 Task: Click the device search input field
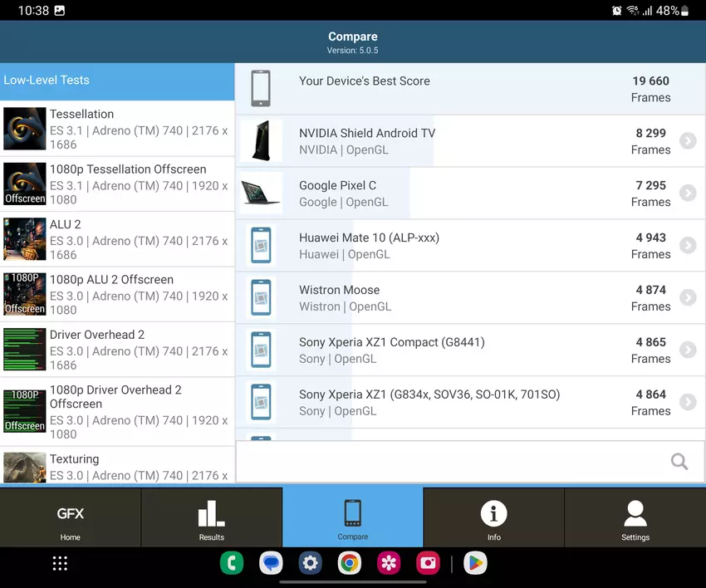449,462
